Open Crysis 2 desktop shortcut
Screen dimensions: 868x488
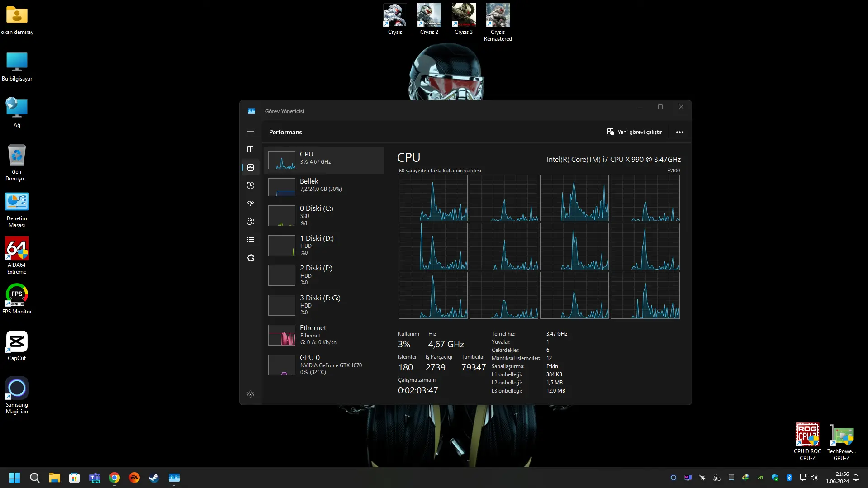pos(429,19)
